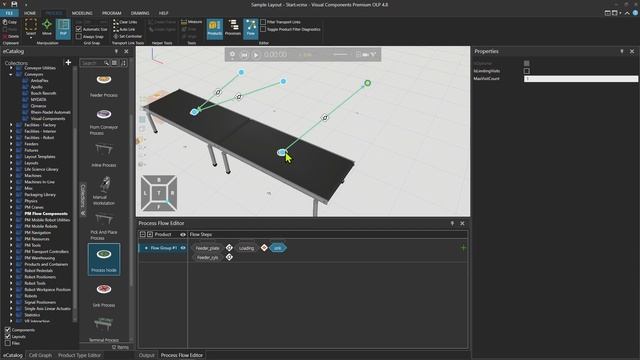Enable Files filter checkbox in eCatalog
Image resolution: width=640 pixels, height=360 pixels.
(x=8, y=343)
